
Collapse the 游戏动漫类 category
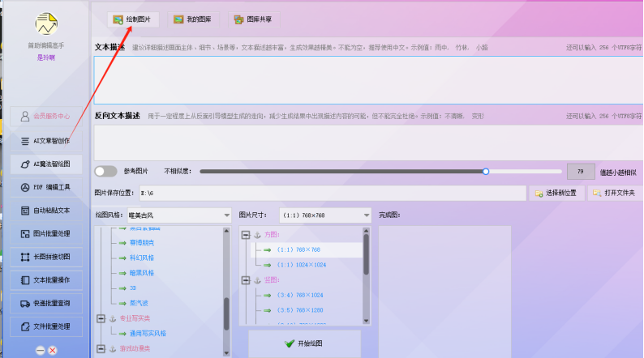(101, 349)
